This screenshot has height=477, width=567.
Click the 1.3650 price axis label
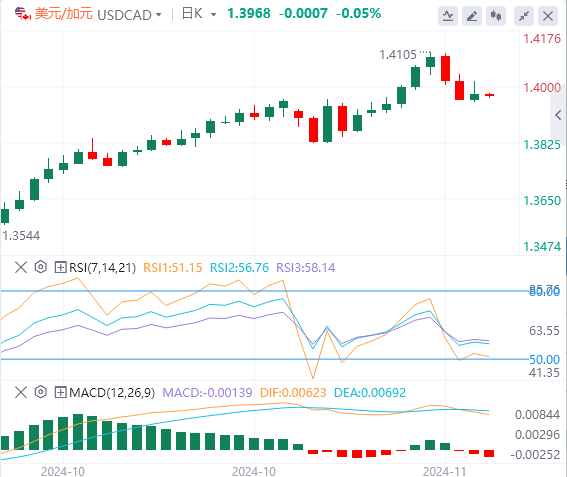point(542,201)
